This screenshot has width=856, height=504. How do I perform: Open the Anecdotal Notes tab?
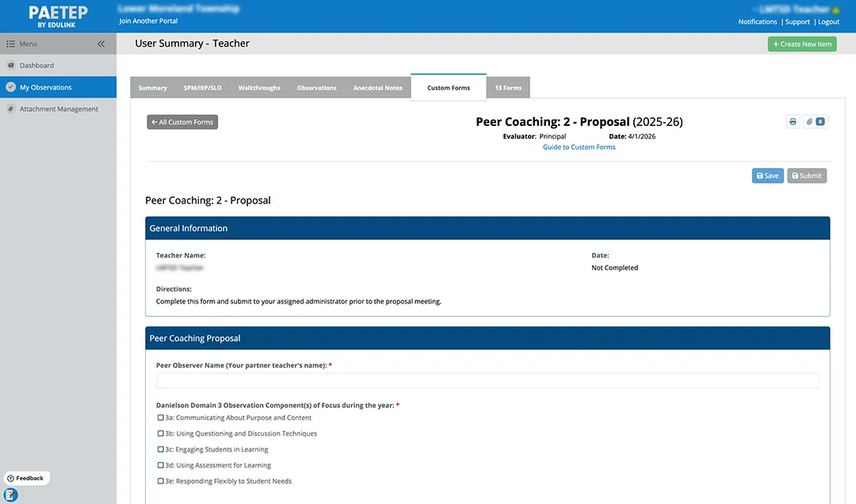[377, 88]
